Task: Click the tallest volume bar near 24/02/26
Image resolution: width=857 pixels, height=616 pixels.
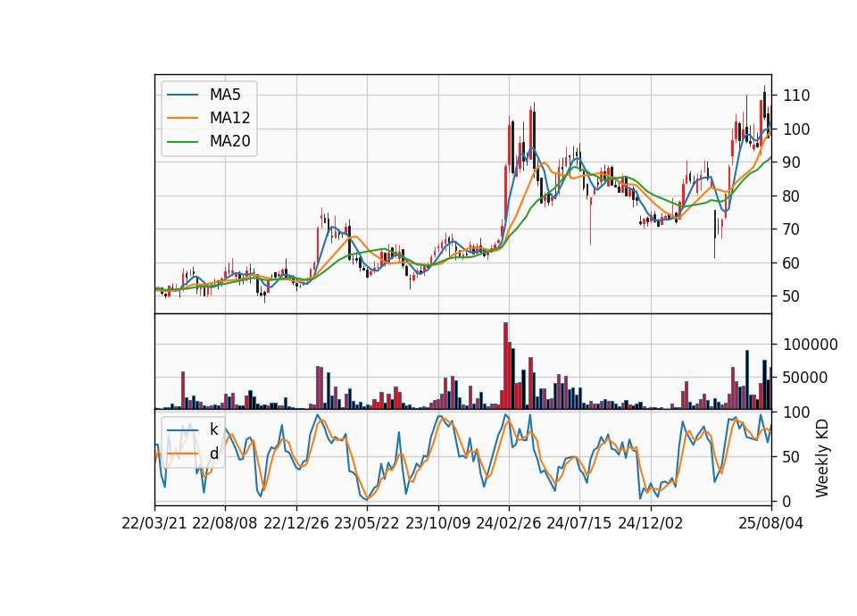Action: tap(505, 366)
